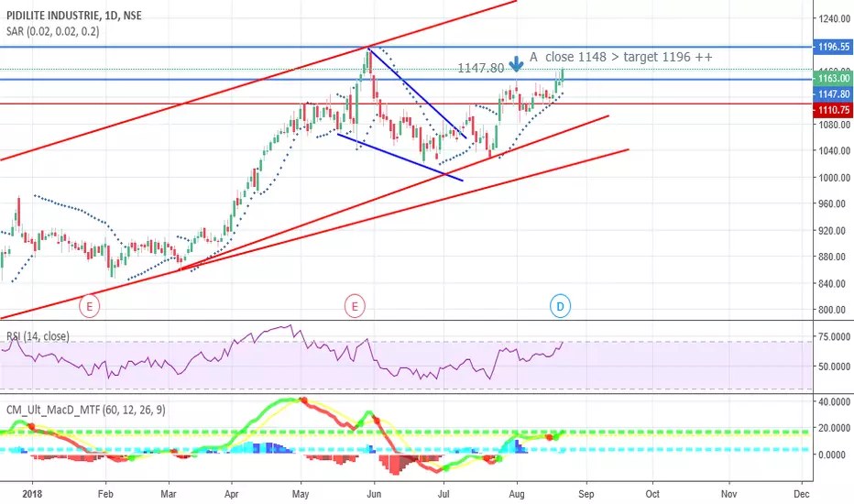Click the 1147.80 blue price axis label
The width and height of the screenshot is (854, 504).
coord(833,94)
